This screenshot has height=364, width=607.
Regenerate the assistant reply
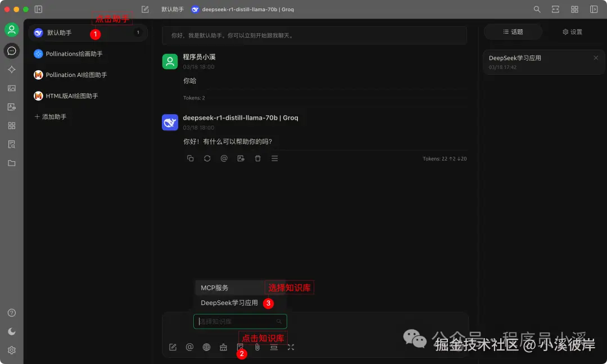pyautogui.click(x=207, y=158)
